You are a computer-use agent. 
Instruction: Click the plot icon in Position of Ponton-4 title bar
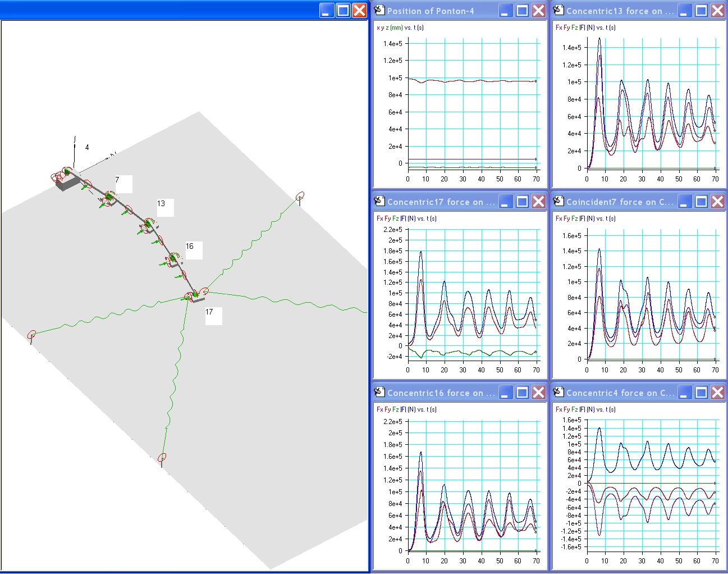379,10
